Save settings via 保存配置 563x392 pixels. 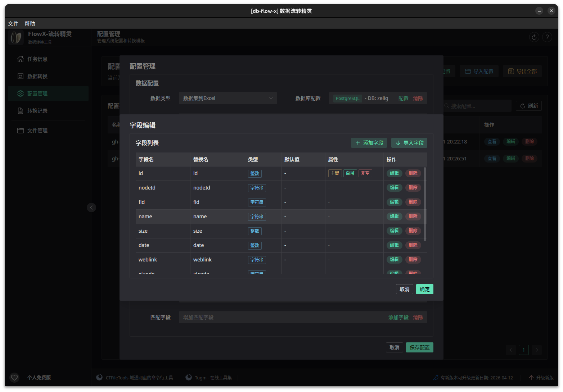click(419, 347)
